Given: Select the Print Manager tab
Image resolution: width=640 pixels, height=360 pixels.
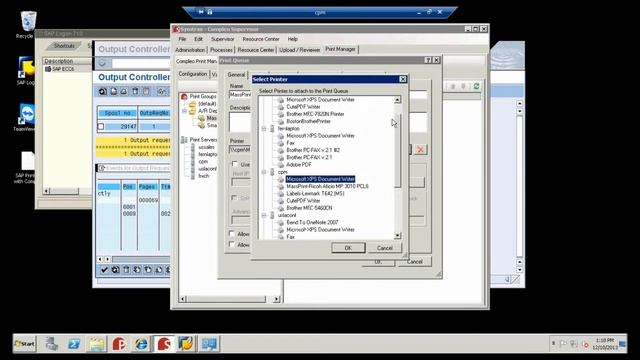Looking at the screenshot, I should pyautogui.click(x=340, y=49).
